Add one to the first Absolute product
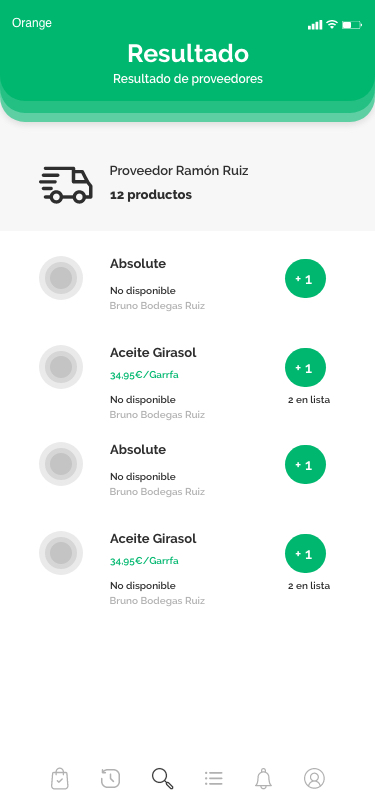The width and height of the screenshot is (375, 812). (x=306, y=279)
